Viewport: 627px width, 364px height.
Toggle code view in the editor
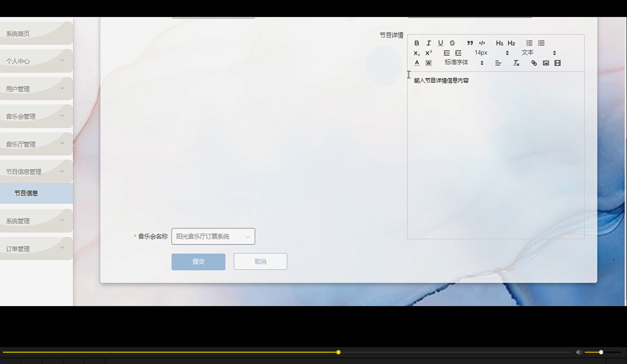click(481, 43)
